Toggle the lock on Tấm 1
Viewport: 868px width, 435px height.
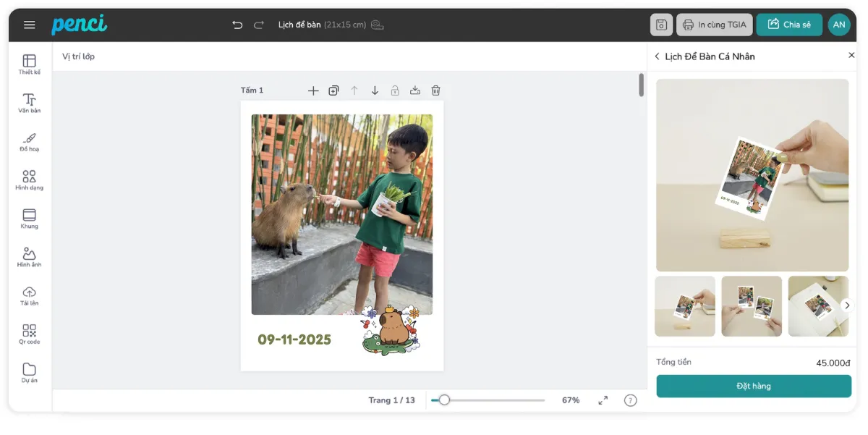coord(395,90)
